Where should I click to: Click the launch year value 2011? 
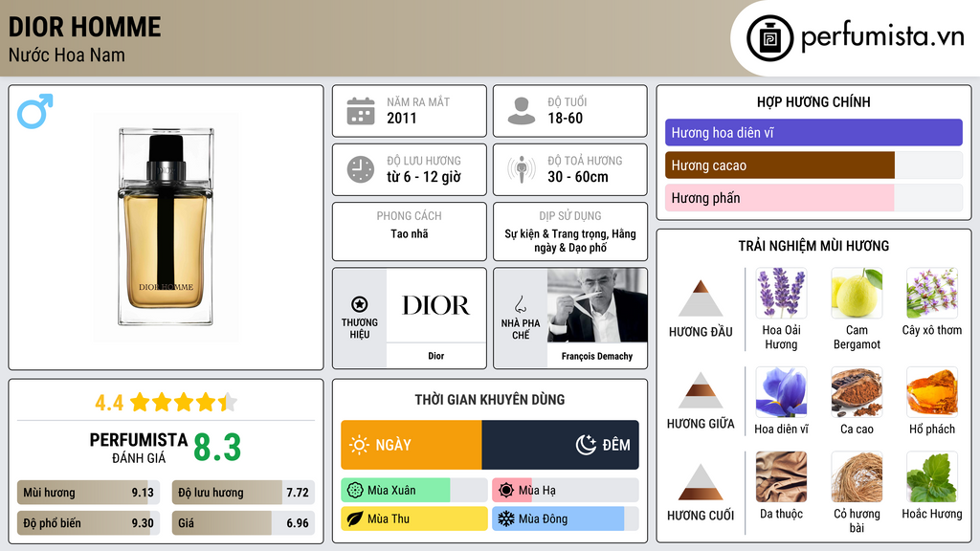click(402, 118)
